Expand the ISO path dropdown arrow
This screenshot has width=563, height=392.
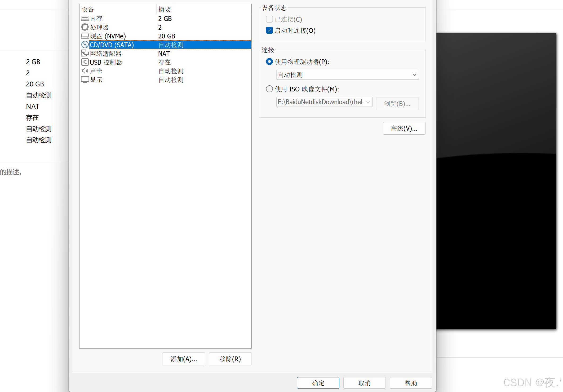368,102
